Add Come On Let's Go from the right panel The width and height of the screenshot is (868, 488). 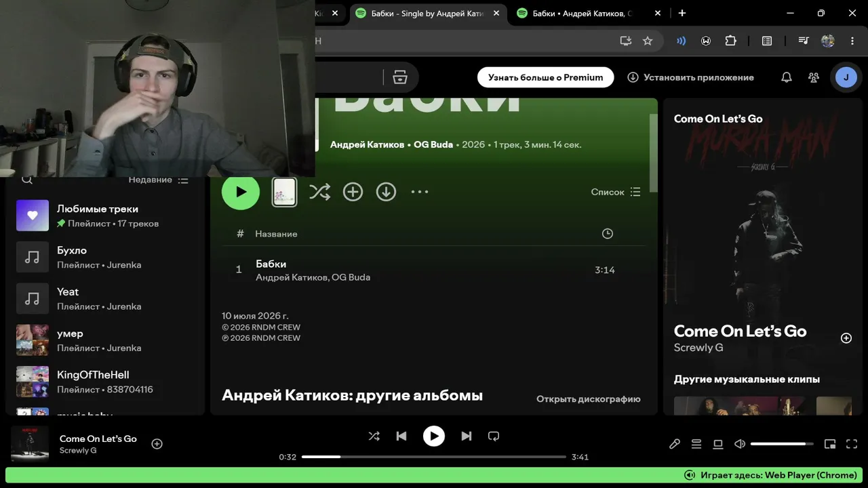pos(846,338)
